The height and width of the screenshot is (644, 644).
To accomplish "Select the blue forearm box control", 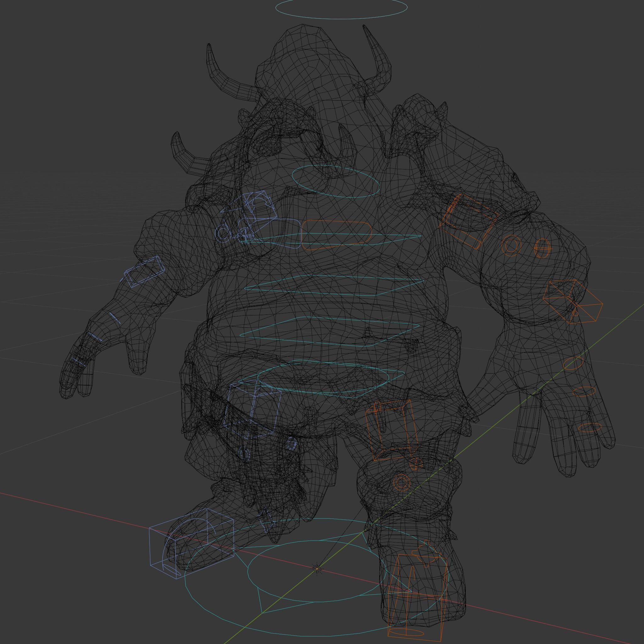I will [144, 271].
